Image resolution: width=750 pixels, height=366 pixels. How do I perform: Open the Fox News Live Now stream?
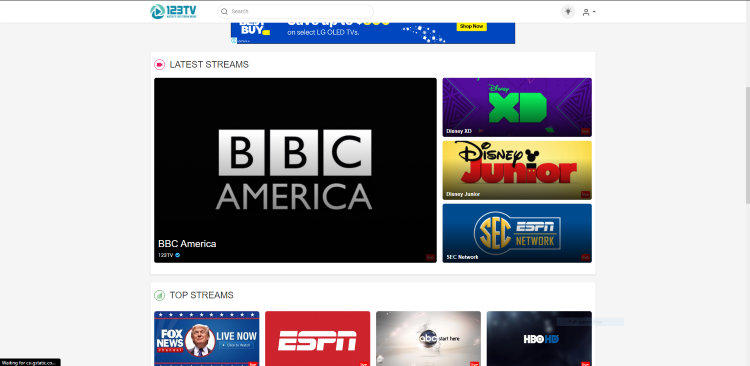(x=207, y=338)
